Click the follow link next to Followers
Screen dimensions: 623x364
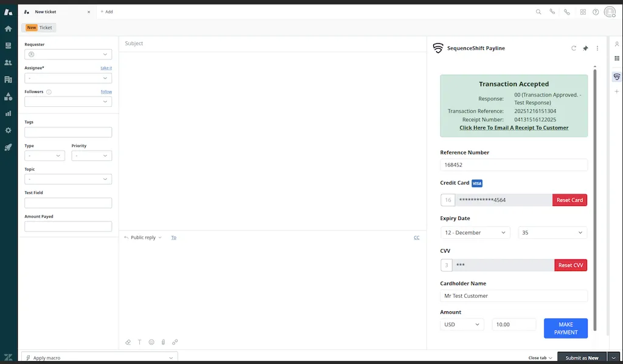[x=106, y=91]
